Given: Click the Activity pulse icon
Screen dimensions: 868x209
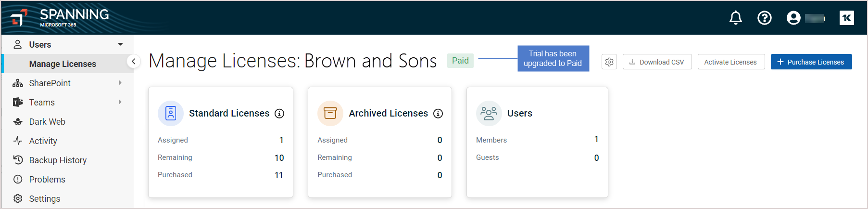Looking at the screenshot, I should pyautogui.click(x=18, y=141).
